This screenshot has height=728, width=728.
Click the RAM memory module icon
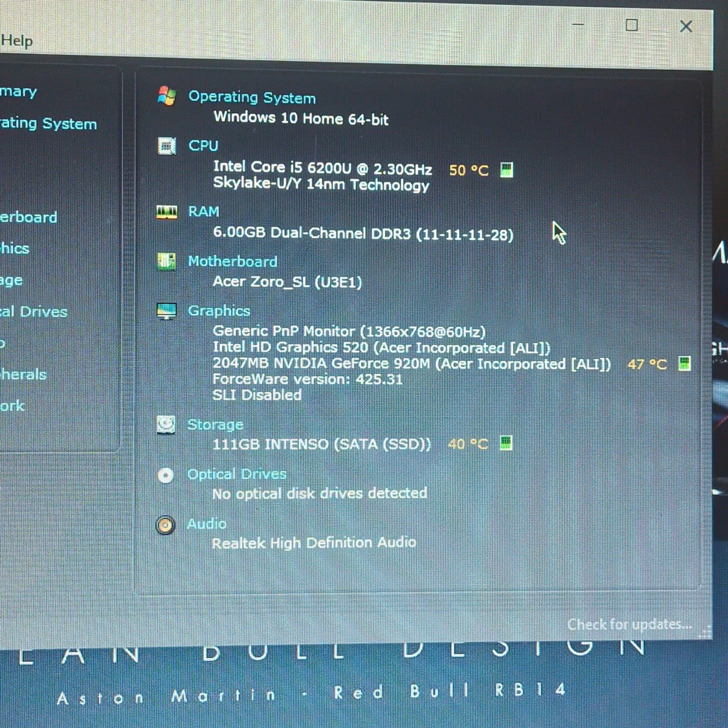pos(166,211)
